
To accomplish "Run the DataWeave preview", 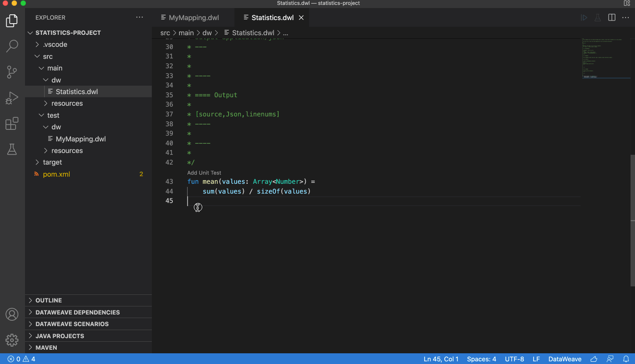I will coord(584,17).
